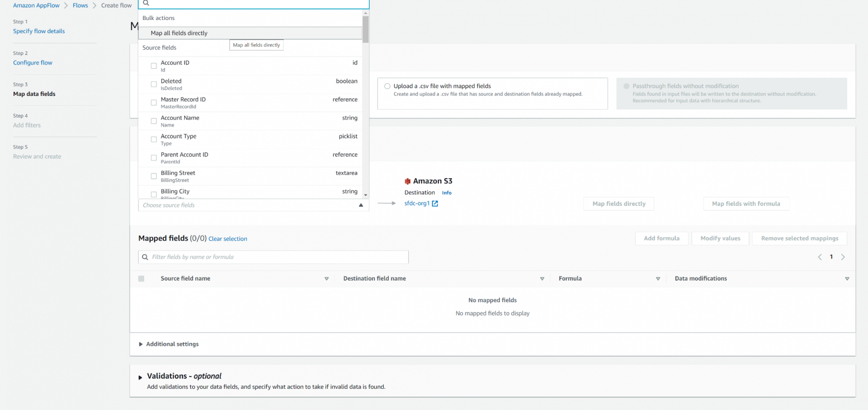
Task: Collapse source fields list with up arrow
Action: coord(361,205)
